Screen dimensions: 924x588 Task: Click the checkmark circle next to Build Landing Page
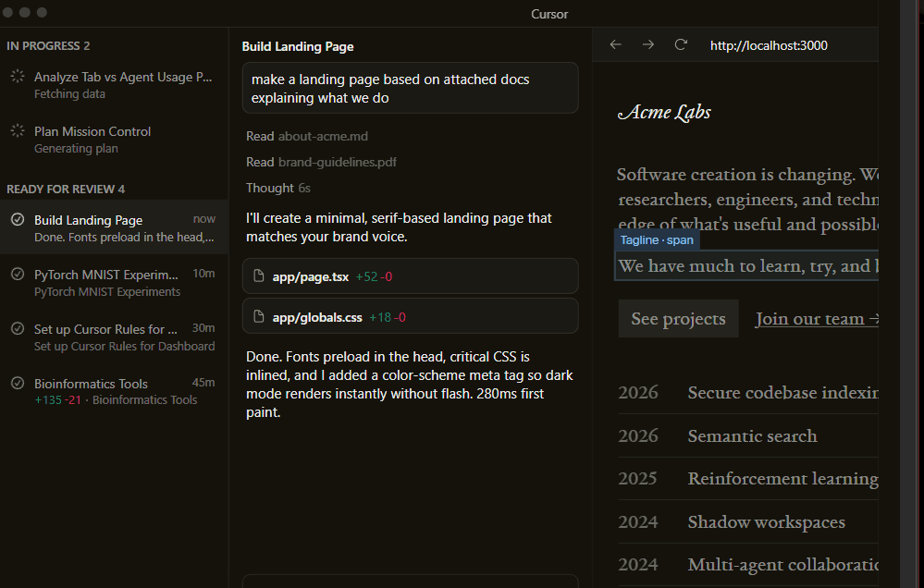point(17,219)
